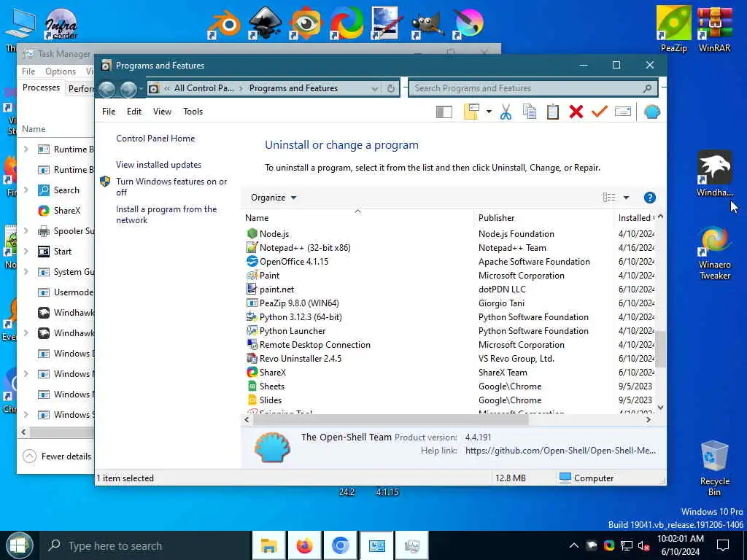Select Node.js in the program list

click(274, 234)
